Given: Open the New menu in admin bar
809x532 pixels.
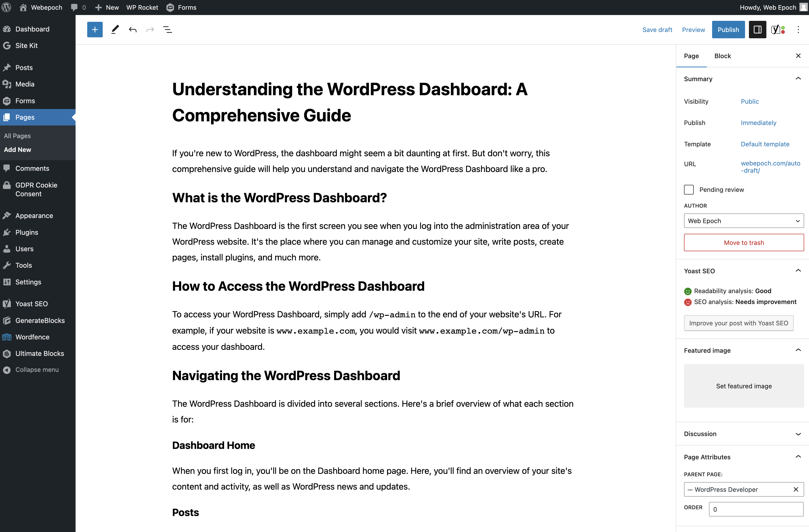Looking at the screenshot, I should tap(107, 7).
